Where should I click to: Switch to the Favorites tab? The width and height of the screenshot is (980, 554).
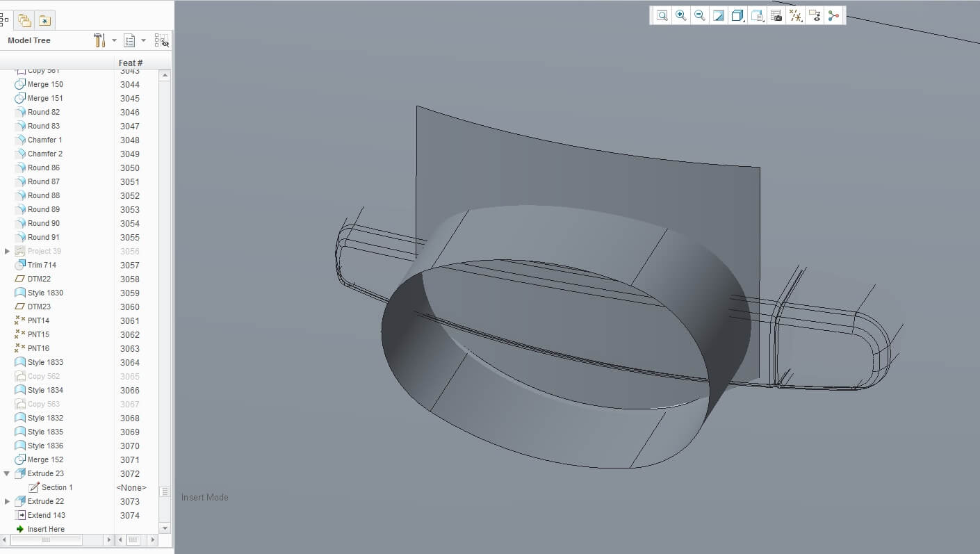(44, 20)
